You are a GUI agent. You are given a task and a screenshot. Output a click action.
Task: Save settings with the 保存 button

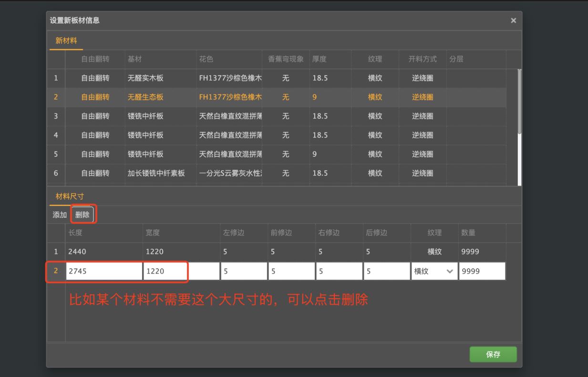493,355
